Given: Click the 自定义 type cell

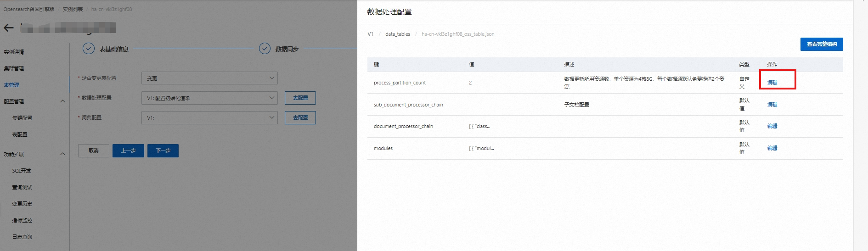Looking at the screenshot, I should pyautogui.click(x=744, y=83).
